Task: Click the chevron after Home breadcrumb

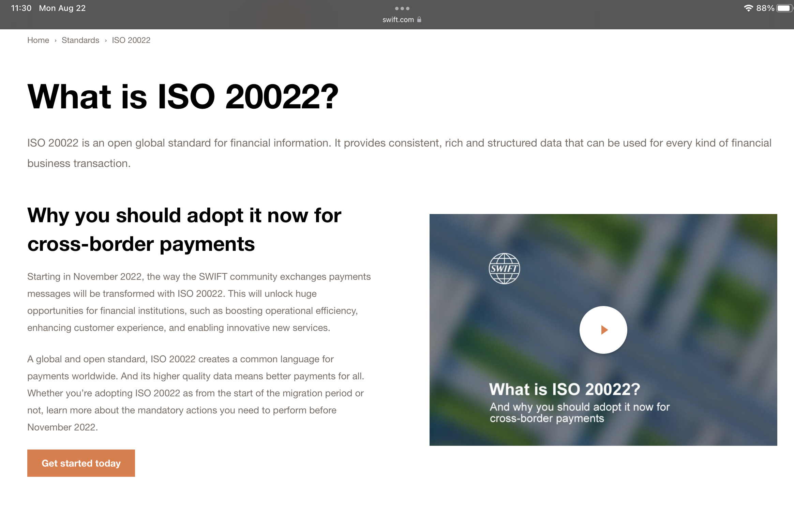Action: coord(56,41)
